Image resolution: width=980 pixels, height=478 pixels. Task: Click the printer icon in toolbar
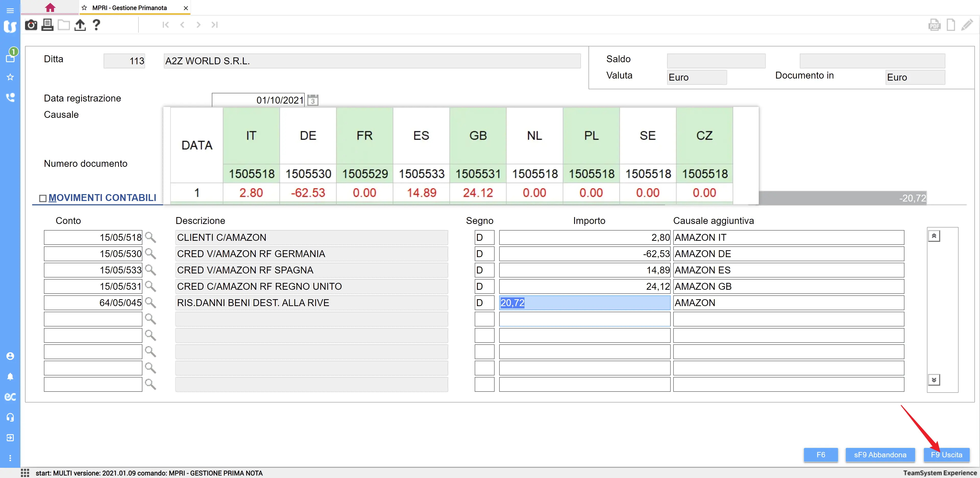pos(47,25)
